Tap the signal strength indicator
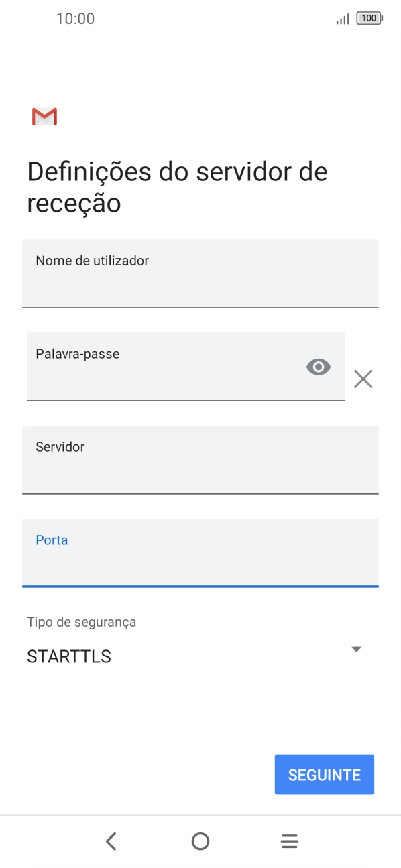Viewport: 401px width, 868px height. (x=341, y=19)
